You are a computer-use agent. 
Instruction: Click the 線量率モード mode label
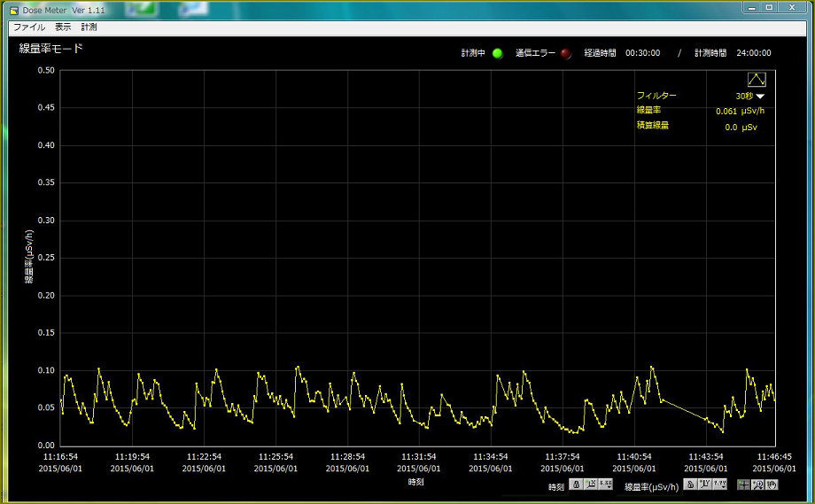51,49
